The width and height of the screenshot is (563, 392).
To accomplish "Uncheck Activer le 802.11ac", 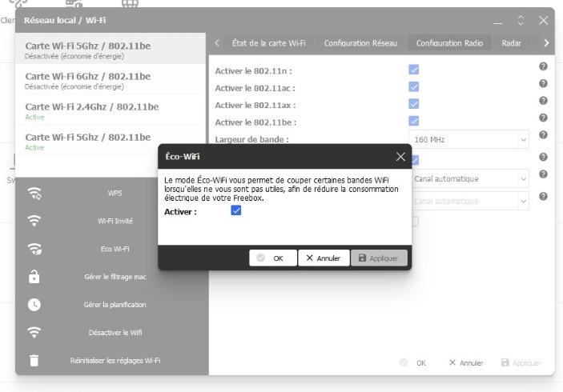I will tap(413, 86).
